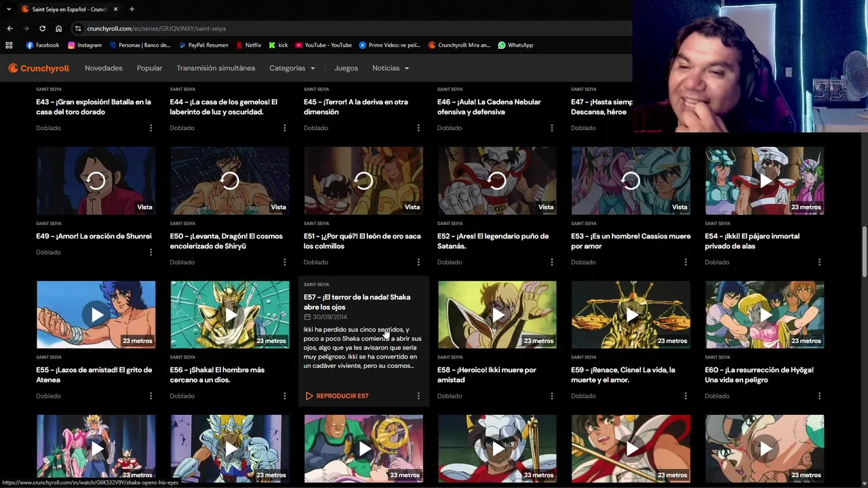Open options menu for episode E51
The image size is (868, 488).
pos(418,262)
